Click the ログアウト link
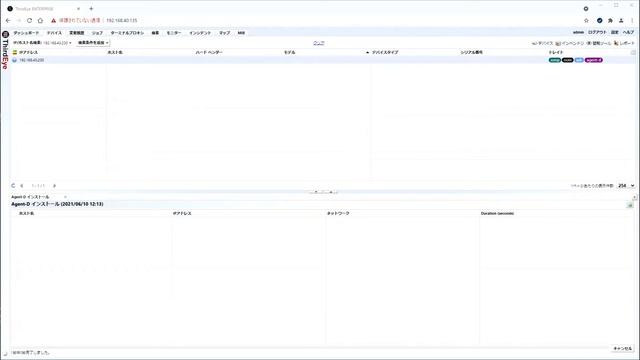The height and width of the screenshot is (360, 640). tap(597, 32)
